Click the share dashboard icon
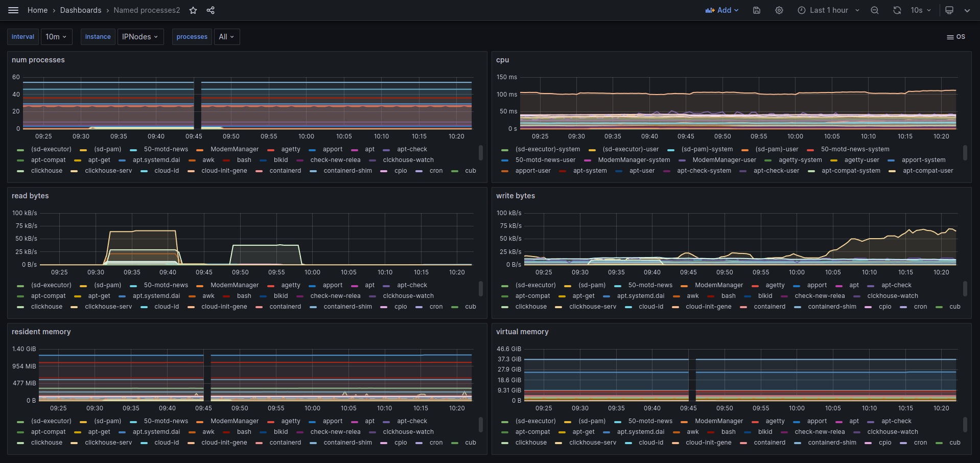Image resolution: width=980 pixels, height=463 pixels. pos(211,10)
